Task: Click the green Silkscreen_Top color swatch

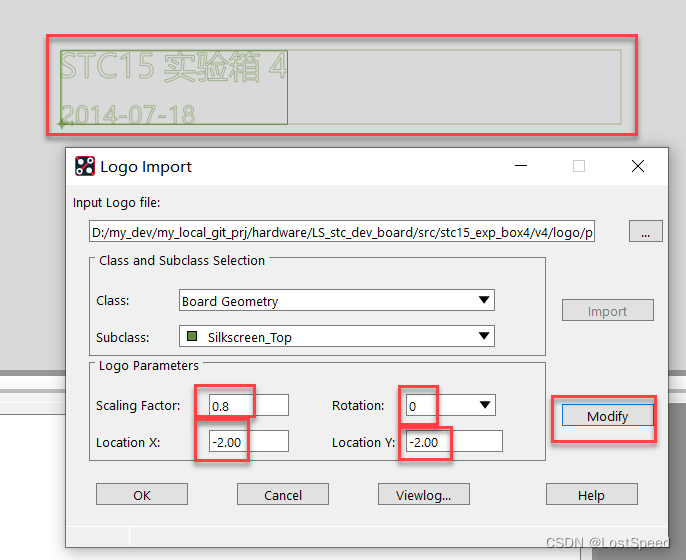Action: [190, 337]
